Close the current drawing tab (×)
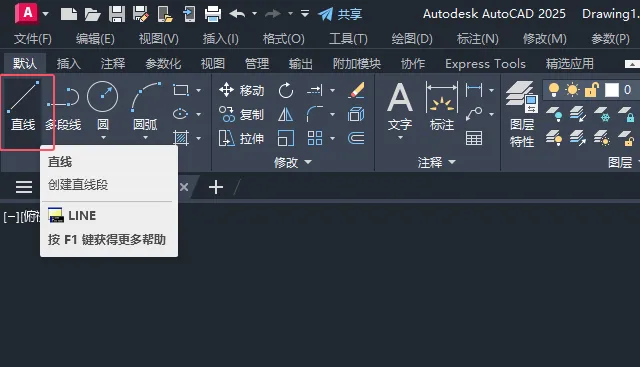Image resolution: width=640 pixels, height=367 pixels. coord(184,187)
